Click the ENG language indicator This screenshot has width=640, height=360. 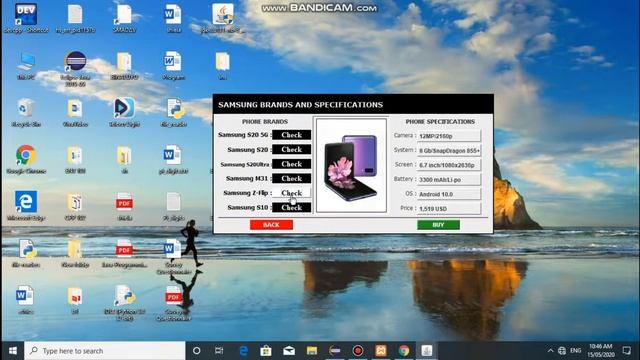coord(576,351)
